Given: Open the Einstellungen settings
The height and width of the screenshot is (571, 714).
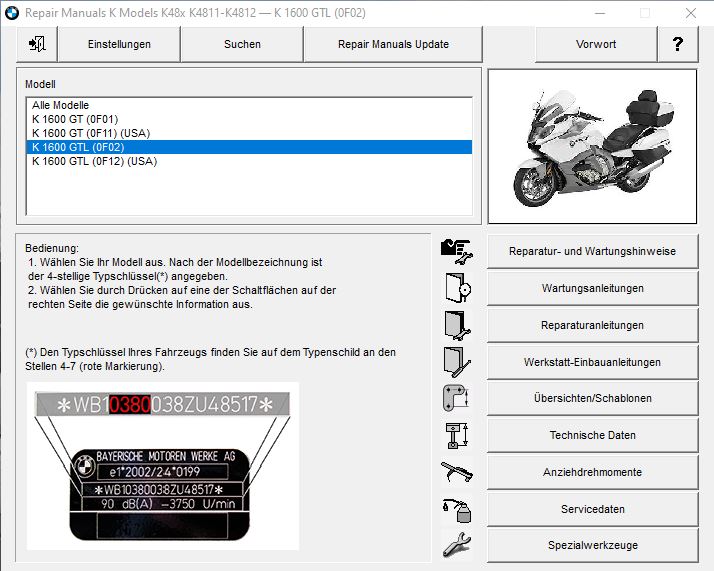Looking at the screenshot, I should click(119, 44).
